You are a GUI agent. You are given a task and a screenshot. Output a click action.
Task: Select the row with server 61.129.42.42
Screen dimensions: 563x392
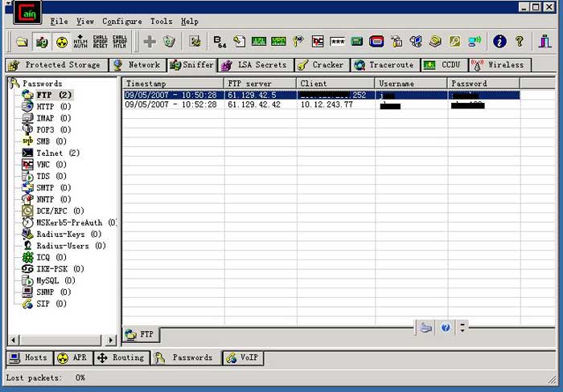[322, 104]
